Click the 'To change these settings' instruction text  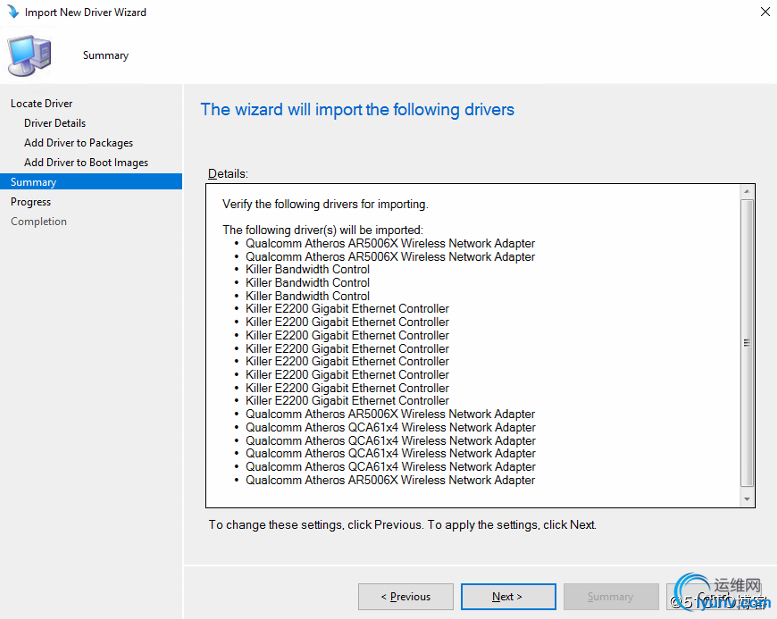coord(402,525)
